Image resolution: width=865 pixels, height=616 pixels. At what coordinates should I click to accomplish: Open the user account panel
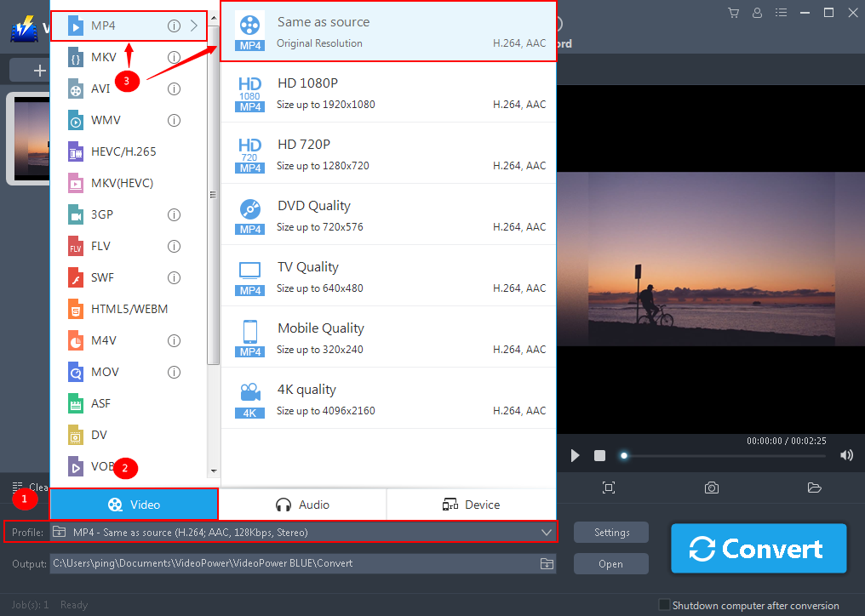point(757,13)
